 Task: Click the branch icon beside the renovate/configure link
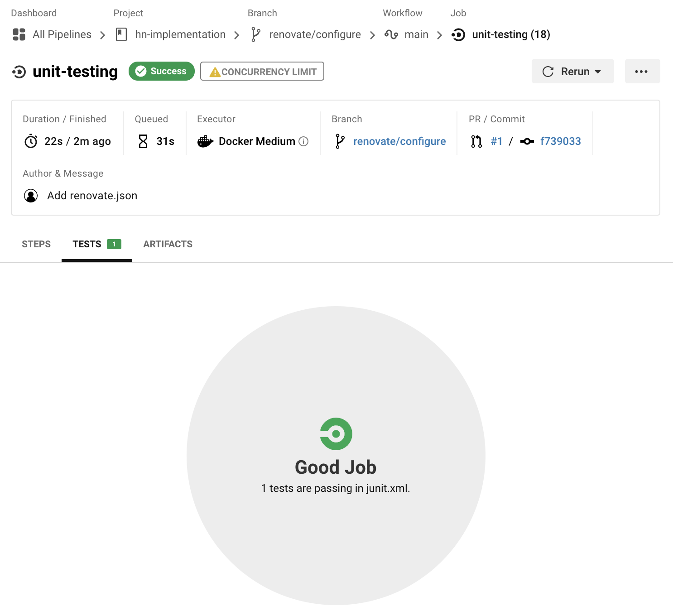(340, 141)
